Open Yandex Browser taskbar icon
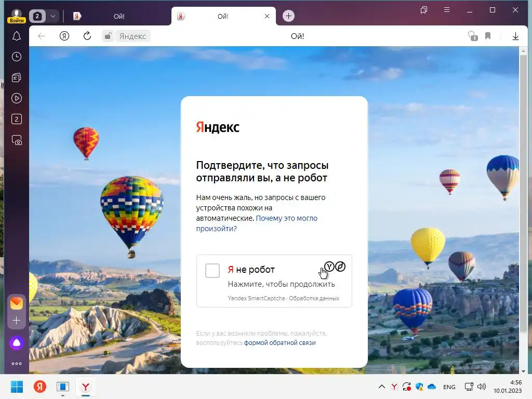 coord(86,387)
